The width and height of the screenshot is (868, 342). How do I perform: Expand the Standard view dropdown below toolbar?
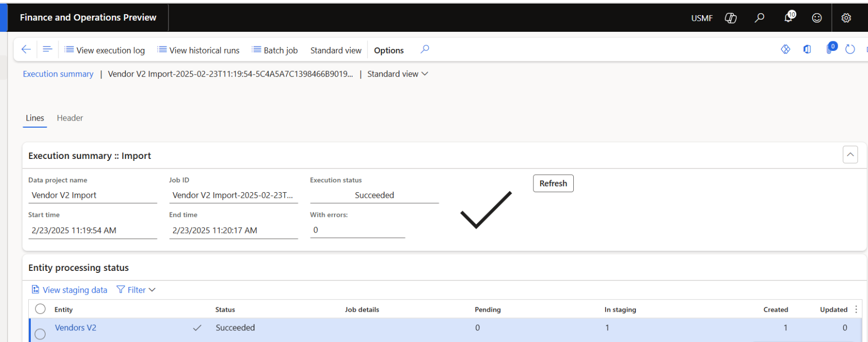398,74
